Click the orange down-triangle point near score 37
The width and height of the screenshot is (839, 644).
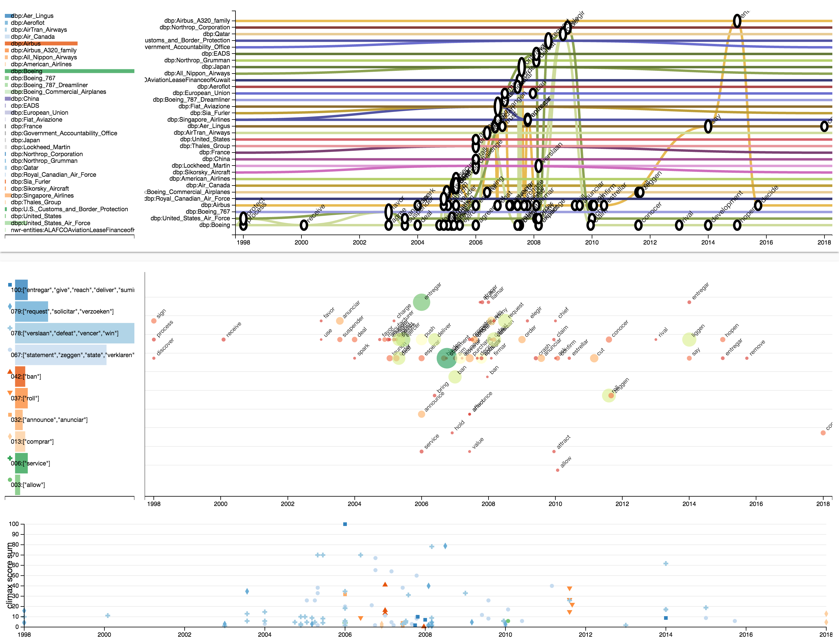570,589
